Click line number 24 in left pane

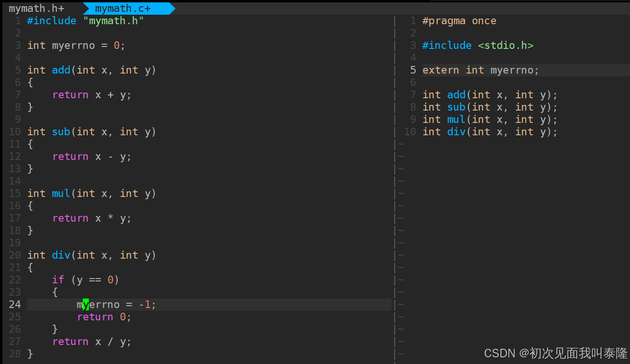click(15, 305)
